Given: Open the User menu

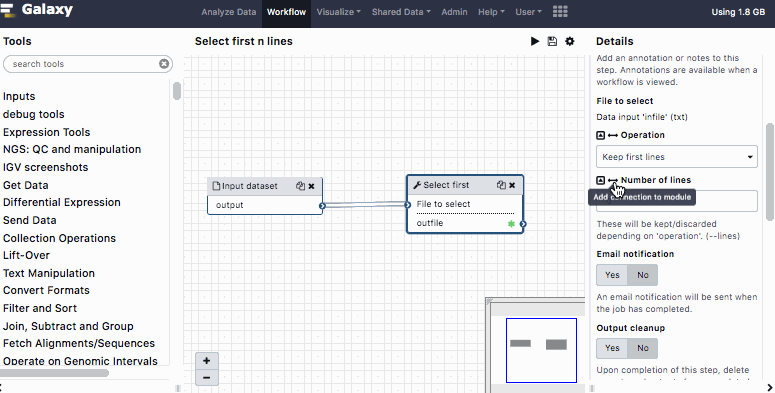Looking at the screenshot, I should click(528, 12).
